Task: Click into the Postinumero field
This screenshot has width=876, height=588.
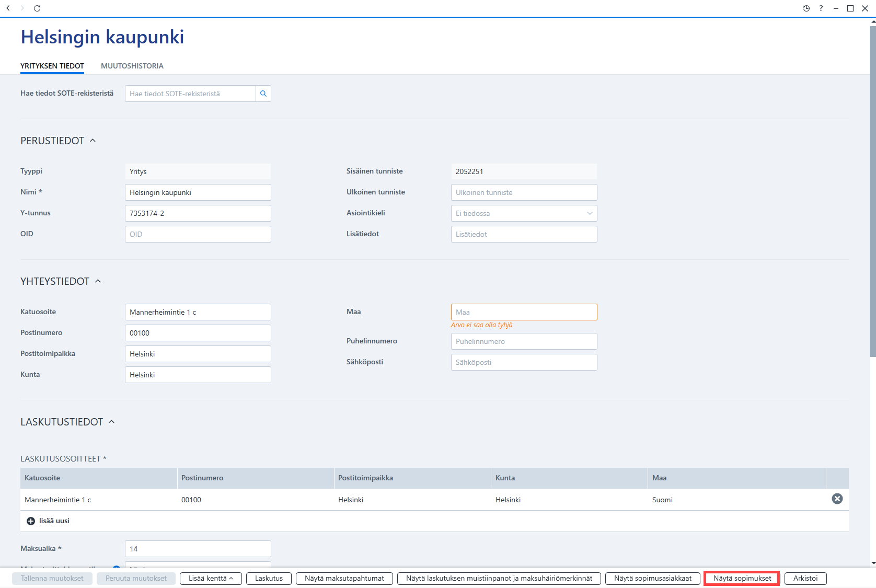Action: pos(198,333)
